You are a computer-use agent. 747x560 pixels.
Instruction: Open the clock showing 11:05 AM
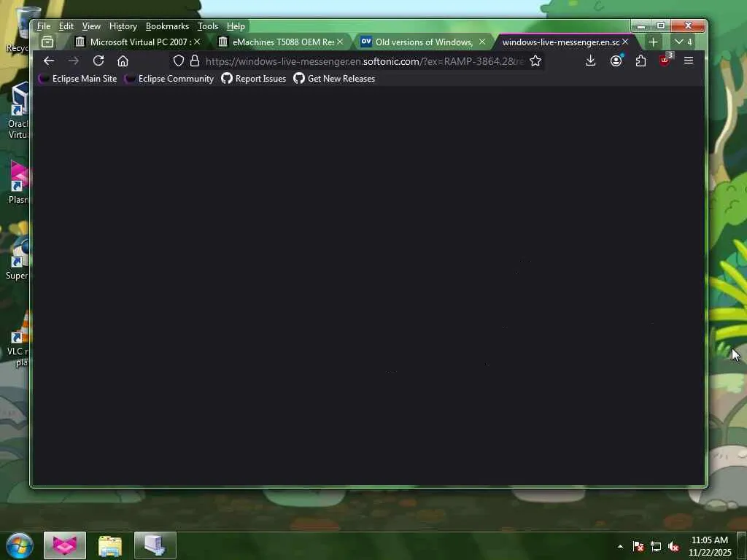(x=709, y=546)
